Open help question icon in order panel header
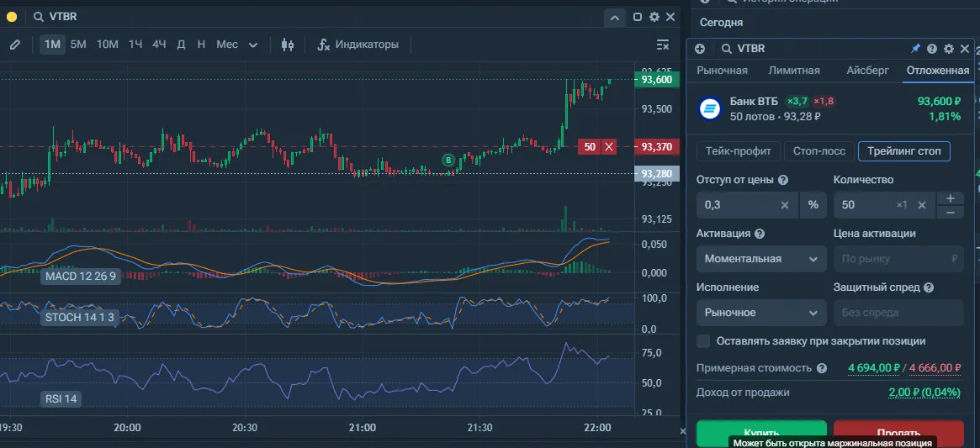This screenshot has width=980, height=448. tap(932, 49)
